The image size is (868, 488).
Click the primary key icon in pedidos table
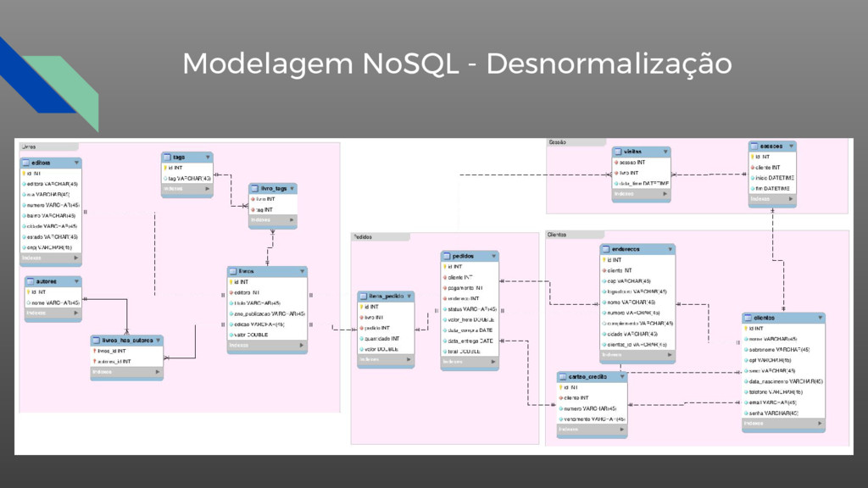[x=445, y=267]
